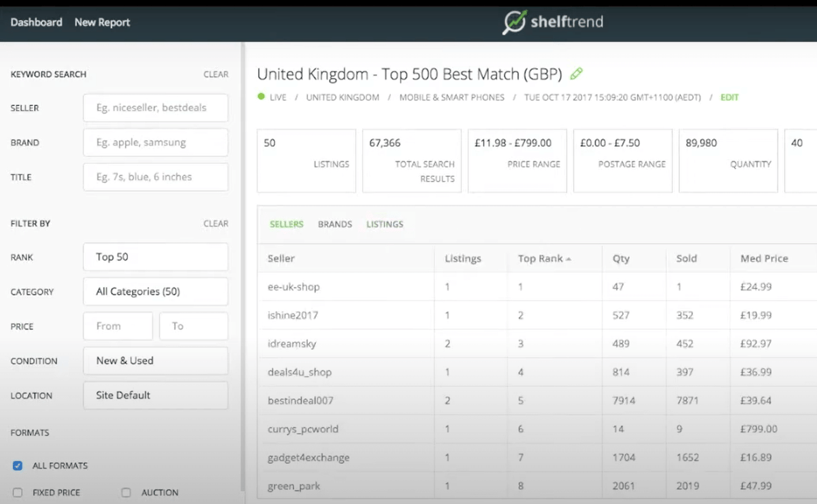Expand the All Categories dropdown

point(155,291)
